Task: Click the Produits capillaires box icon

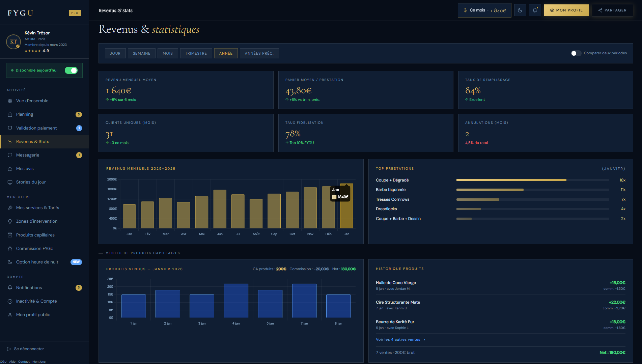Action: 10,235
